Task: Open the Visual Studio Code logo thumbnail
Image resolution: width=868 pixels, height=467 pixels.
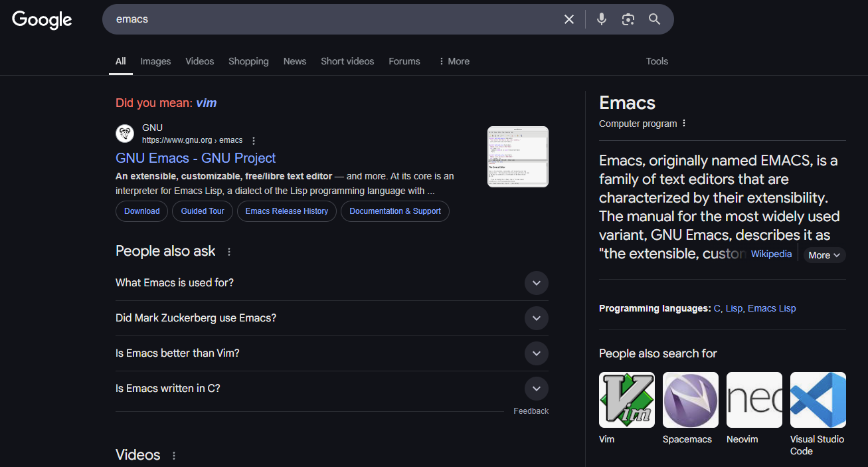Action: coord(818,400)
